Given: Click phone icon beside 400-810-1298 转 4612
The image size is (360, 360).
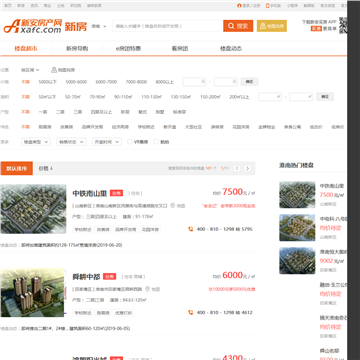Looking at the screenshot, I should tap(191, 312).
